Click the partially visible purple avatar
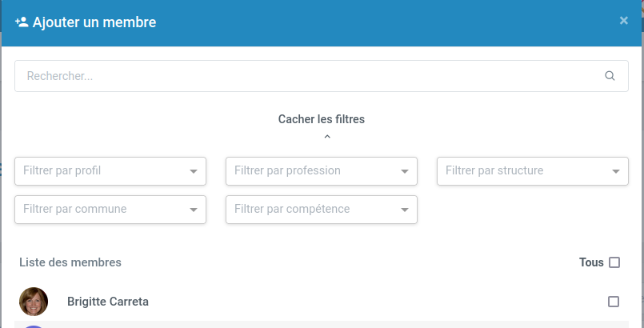The height and width of the screenshot is (328, 644). pyautogui.click(x=34, y=326)
